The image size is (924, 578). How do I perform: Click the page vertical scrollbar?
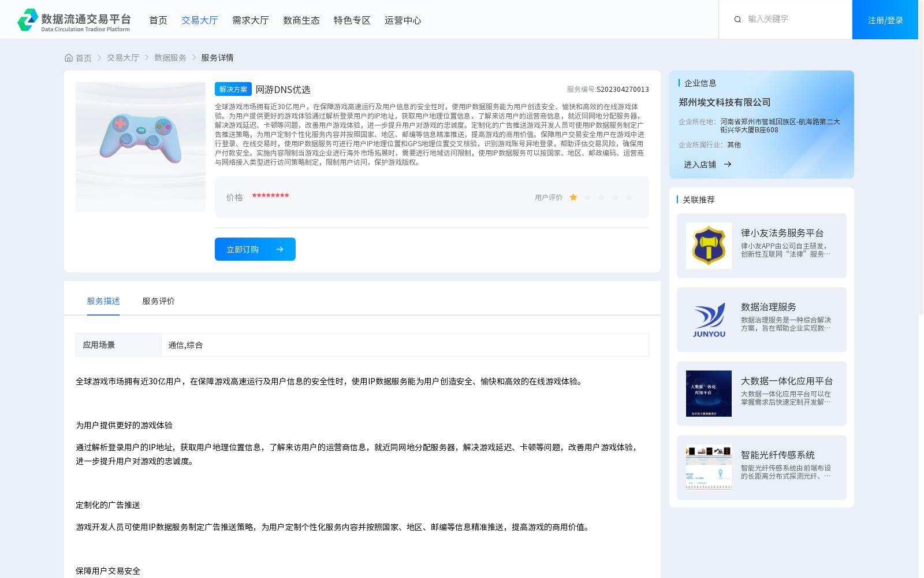[x=921, y=157]
